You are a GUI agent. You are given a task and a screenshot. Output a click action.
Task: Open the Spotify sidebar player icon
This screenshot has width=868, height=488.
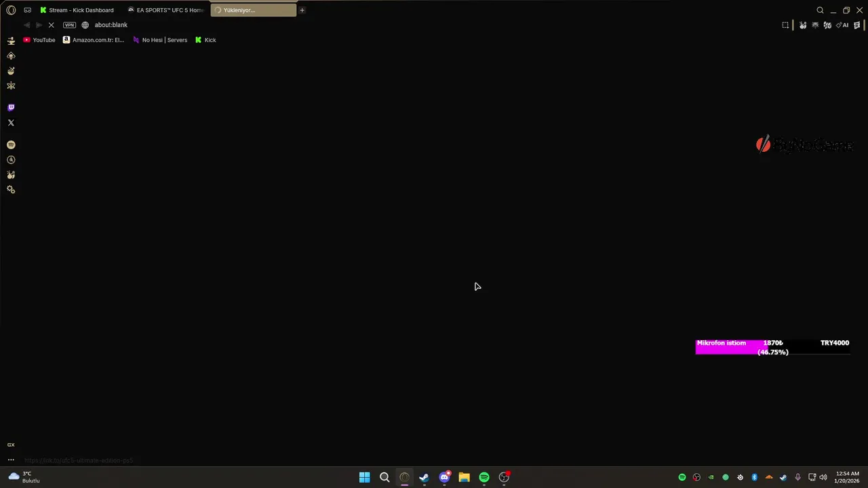(11, 145)
